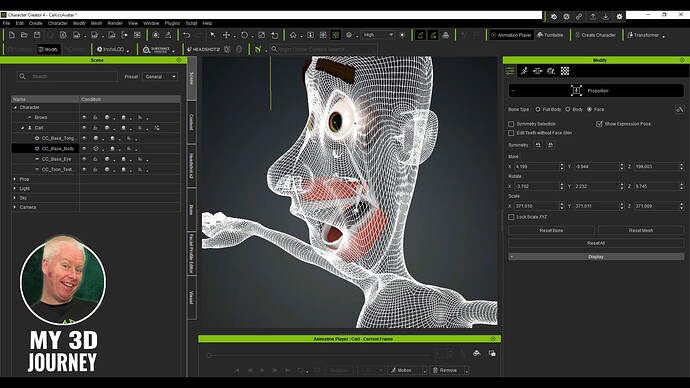Select Body bone type radio

tap(568, 110)
